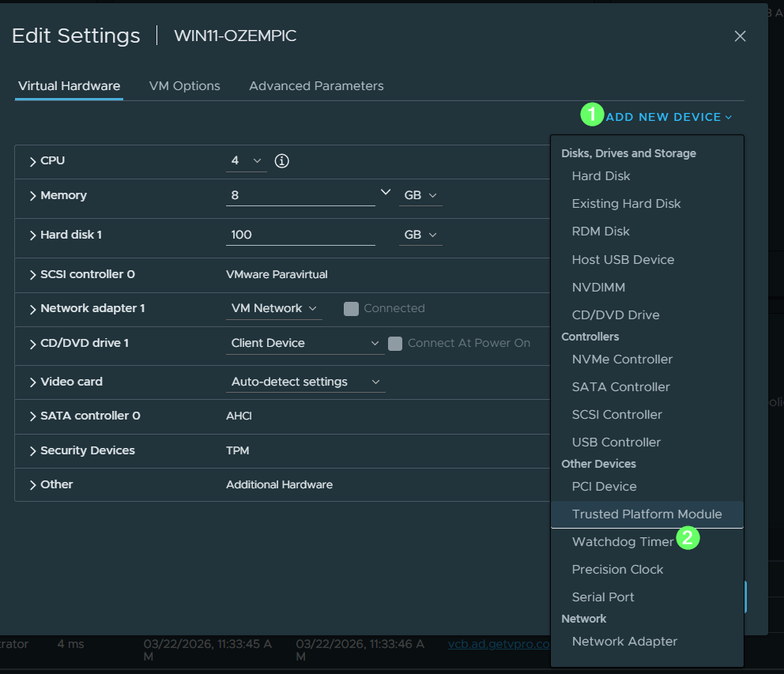Click the Add New Device button

(x=669, y=117)
